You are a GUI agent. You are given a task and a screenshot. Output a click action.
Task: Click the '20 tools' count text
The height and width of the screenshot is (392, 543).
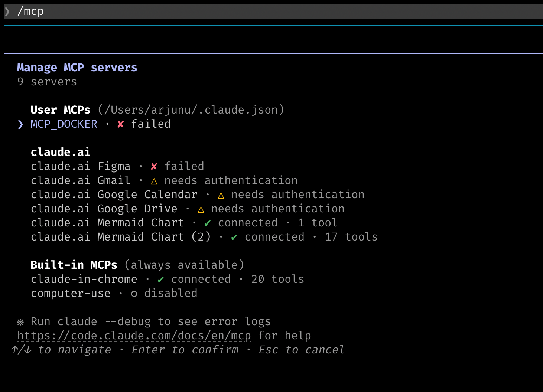(278, 279)
